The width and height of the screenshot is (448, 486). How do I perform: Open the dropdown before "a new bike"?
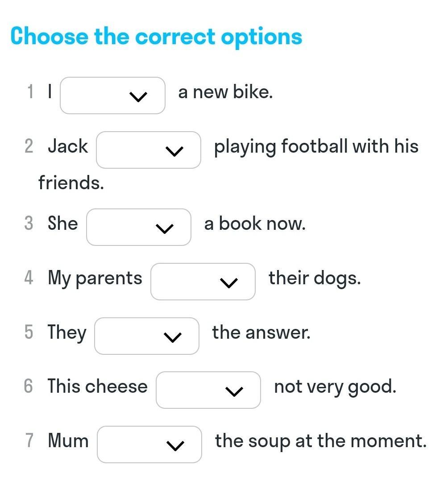112,96
